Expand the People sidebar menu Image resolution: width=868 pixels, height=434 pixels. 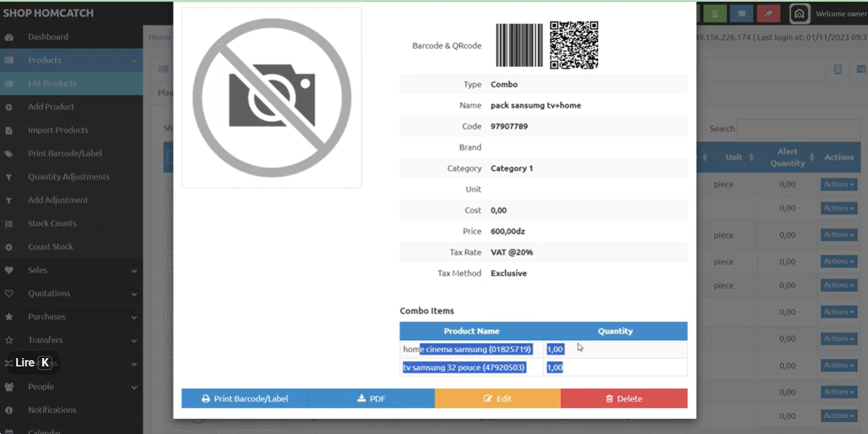(x=134, y=387)
